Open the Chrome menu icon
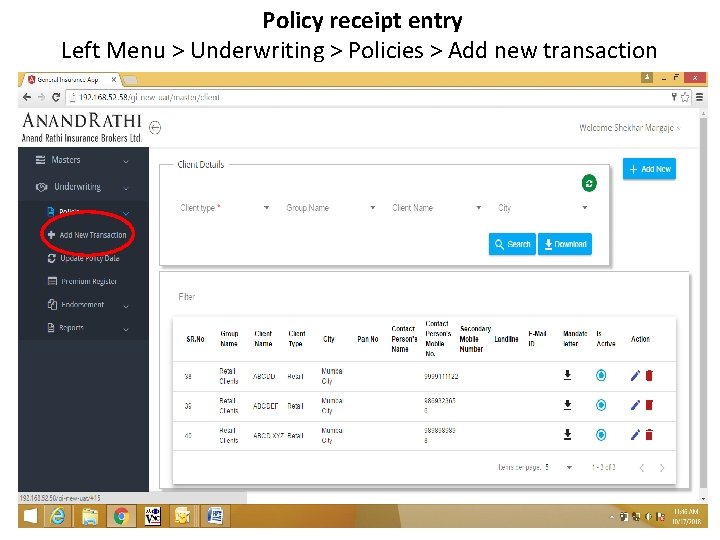This screenshot has width=720, height=540. pos(699,97)
